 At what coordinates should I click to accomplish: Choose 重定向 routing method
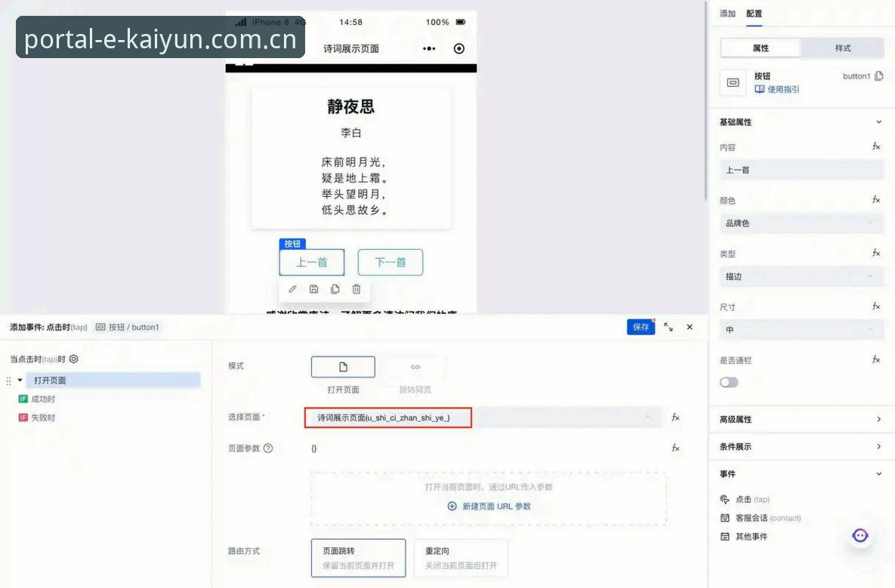click(x=461, y=558)
